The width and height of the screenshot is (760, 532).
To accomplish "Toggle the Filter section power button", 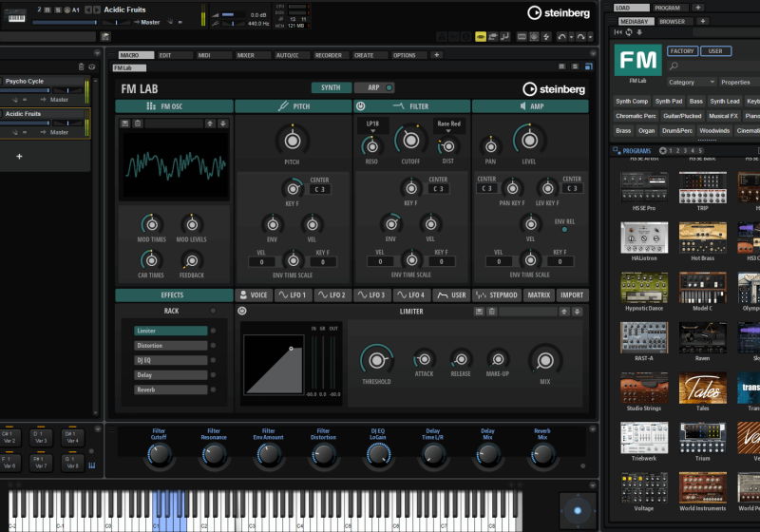I will [x=361, y=106].
